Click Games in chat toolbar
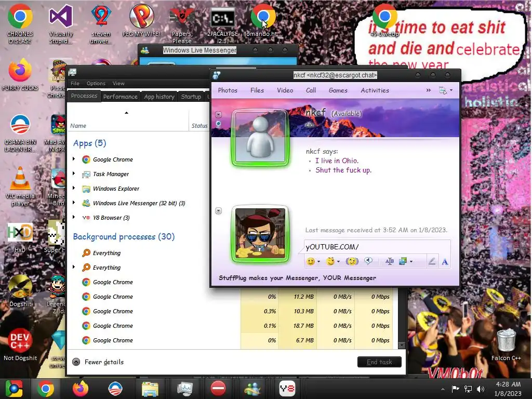Viewport: 532px width, 399px height. pyautogui.click(x=338, y=90)
